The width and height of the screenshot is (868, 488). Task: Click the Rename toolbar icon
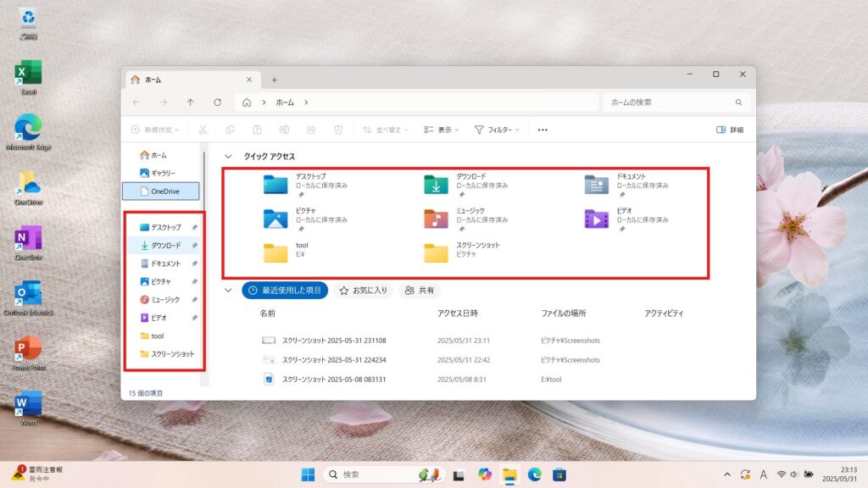pos(284,130)
